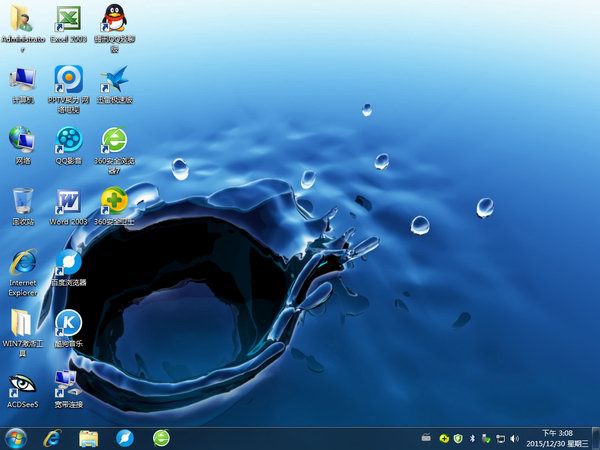Viewport: 600px width, 450px height.
Task: Click the Bluetooth icon in system tray
Action: (x=472, y=438)
